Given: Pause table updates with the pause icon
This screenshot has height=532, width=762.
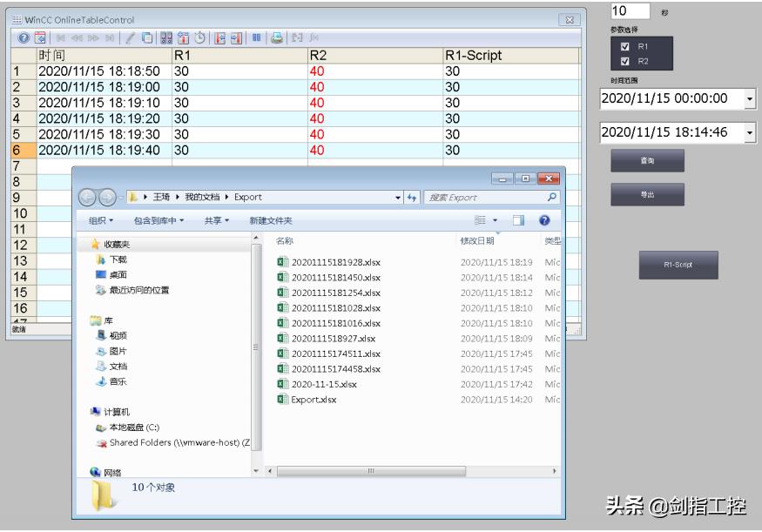Looking at the screenshot, I should tap(255, 37).
